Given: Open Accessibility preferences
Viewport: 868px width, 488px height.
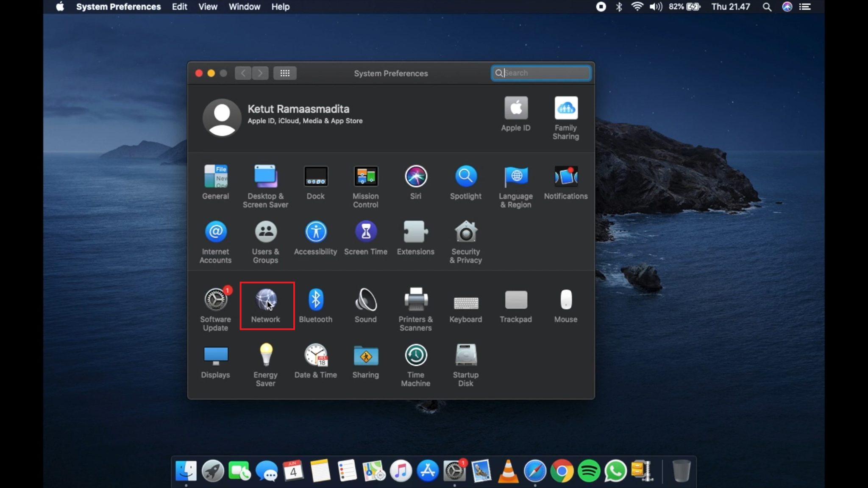Looking at the screenshot, I should tap(316, 238).
